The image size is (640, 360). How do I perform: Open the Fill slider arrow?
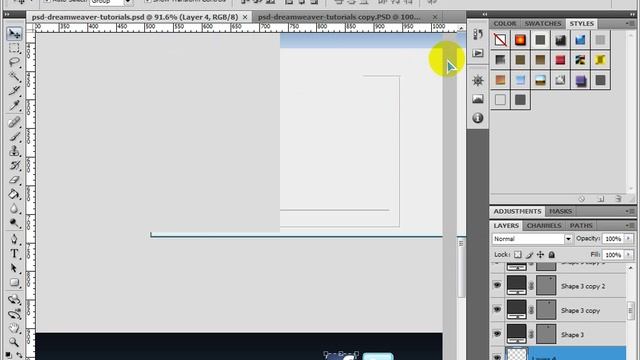[629, 255]
